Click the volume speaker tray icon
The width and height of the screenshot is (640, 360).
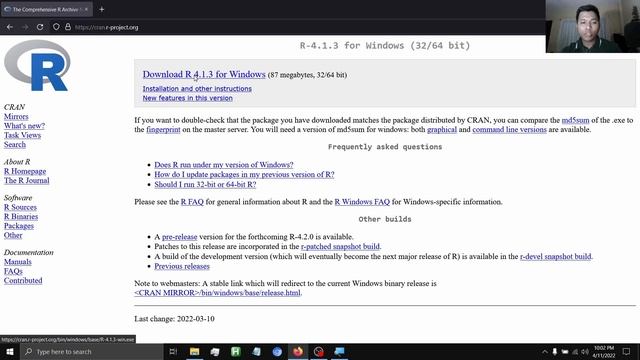tap(585, 351)
